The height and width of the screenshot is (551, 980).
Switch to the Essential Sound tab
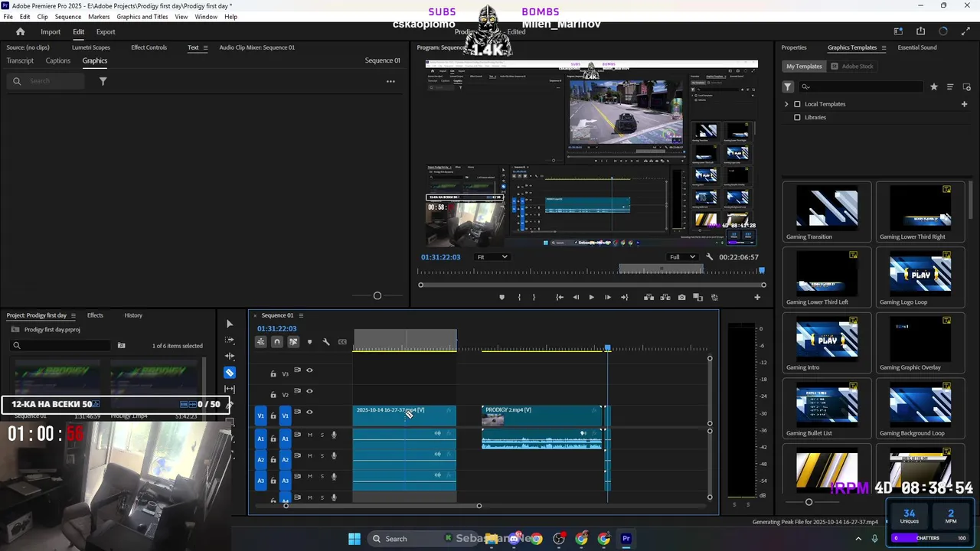(x=917, y=47)
